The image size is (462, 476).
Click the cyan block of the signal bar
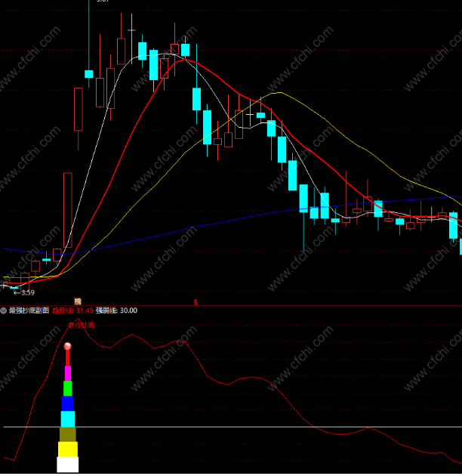point(68,419)
